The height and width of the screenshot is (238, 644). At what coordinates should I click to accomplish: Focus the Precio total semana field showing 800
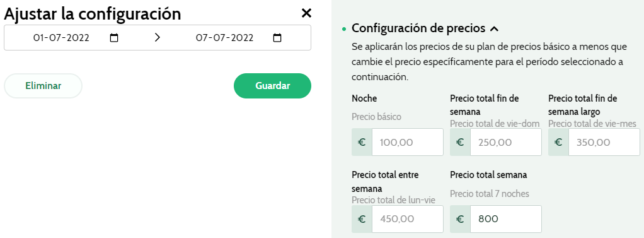coord(505,219)
